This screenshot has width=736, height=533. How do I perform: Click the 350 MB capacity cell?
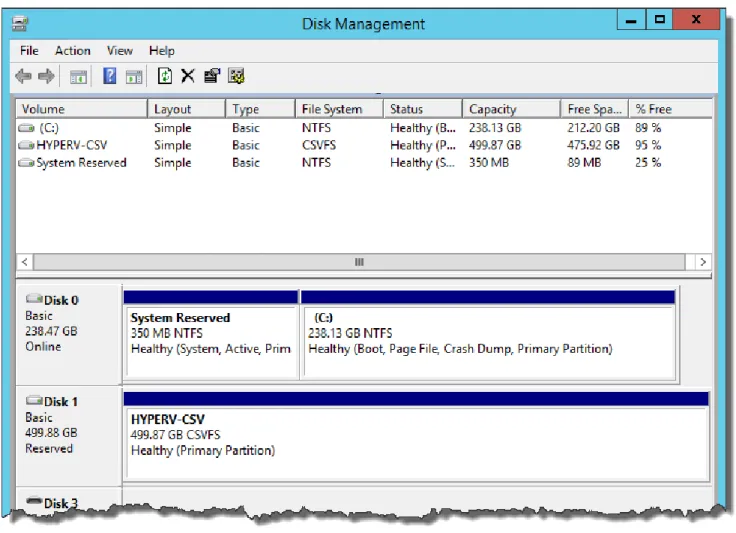click(x=489, y=163)
